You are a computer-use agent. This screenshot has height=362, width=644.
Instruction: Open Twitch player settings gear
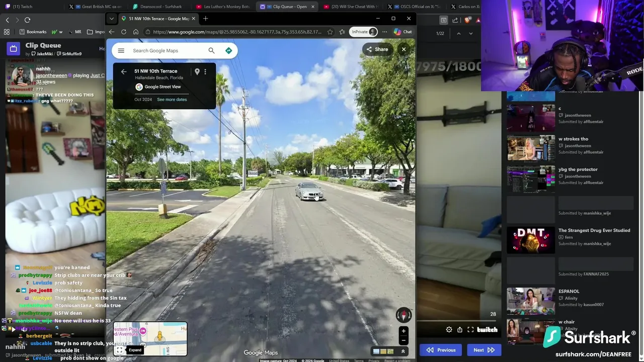click(x=449, y=330)
